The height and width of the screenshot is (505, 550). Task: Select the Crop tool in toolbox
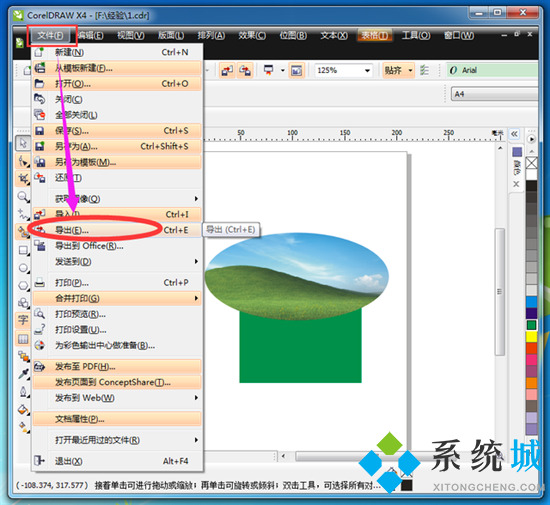pyautogui.click(x=23, y=179)
